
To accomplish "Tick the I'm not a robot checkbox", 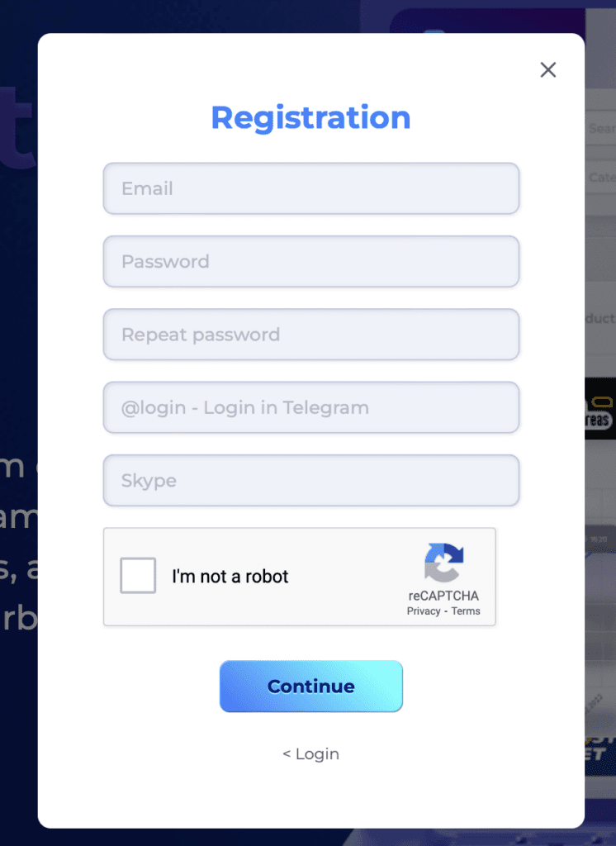I will [x=138, y=576].
